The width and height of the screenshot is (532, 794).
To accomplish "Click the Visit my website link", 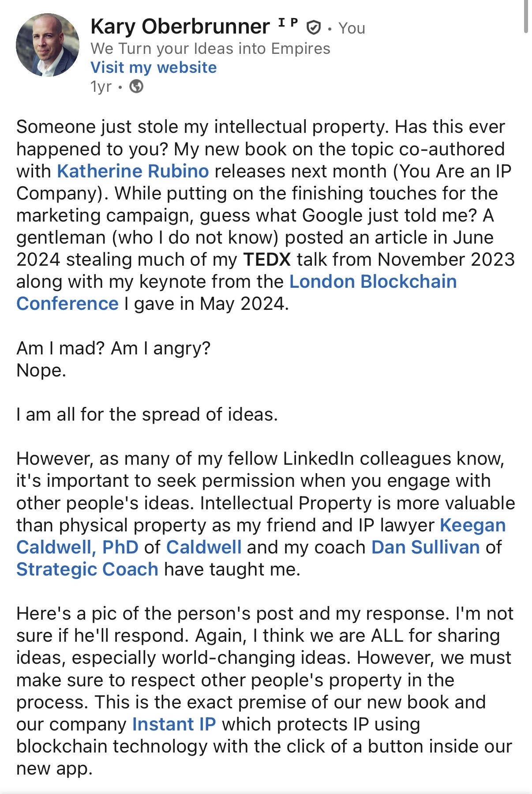I will click(x=154, y=68).
